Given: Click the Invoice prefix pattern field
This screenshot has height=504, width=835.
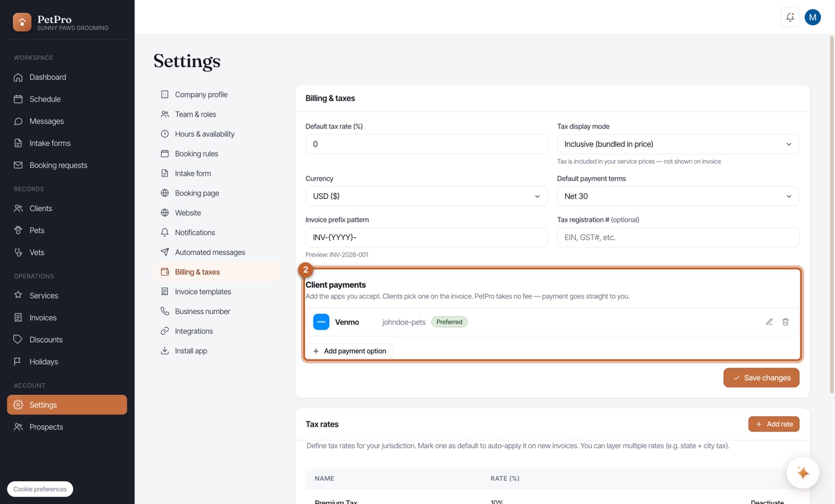Looking at the screenshot, I should [x=426, y=237].
